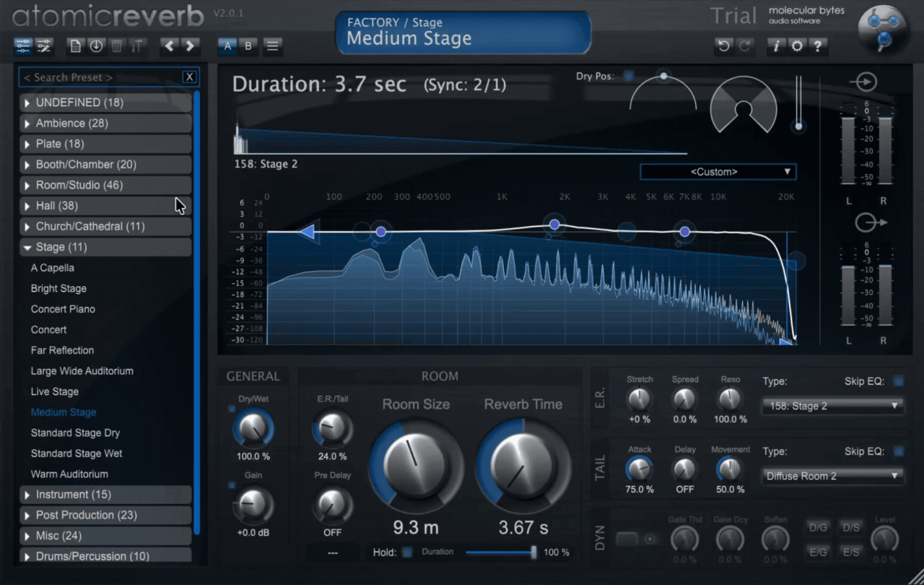Toggle the preset browser panel icon
Image resolution: width=924 pixels, height=585 pixels.
(x=22, y=46)
